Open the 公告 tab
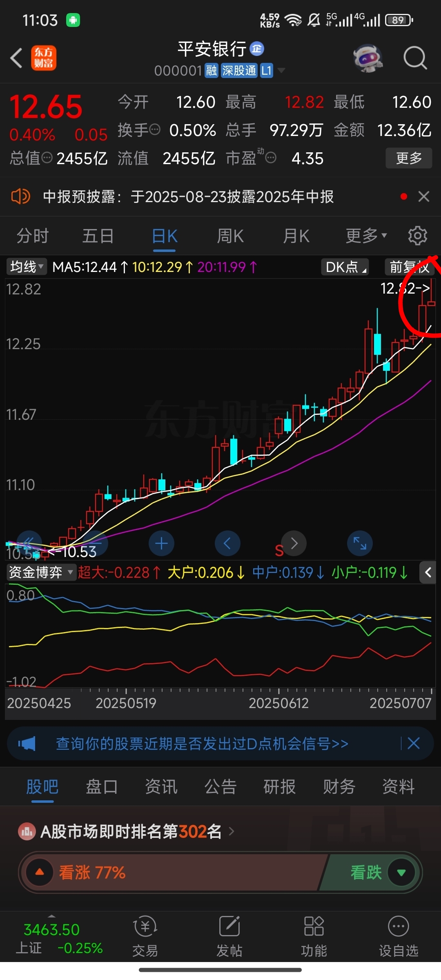The height and width of the screenshot is (980, 441). 220,786
